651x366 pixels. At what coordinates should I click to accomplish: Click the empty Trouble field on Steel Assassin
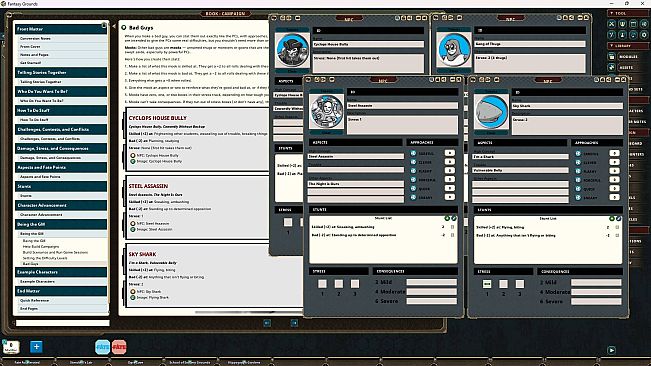[x=355, y=170]
